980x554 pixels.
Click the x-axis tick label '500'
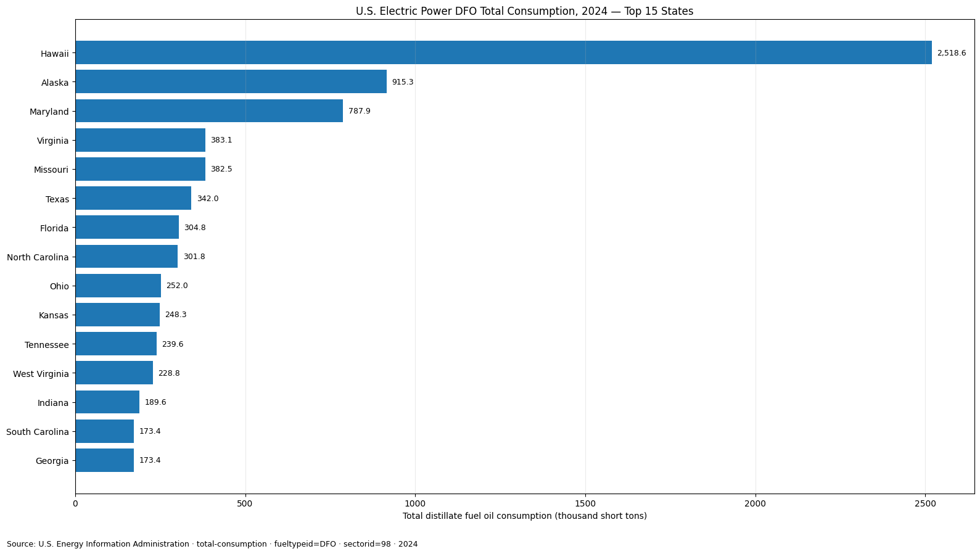tap(245, 503)
